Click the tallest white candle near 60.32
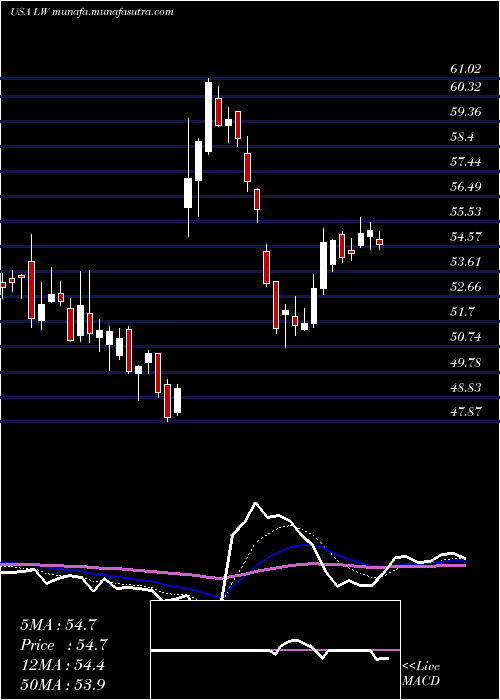Screen dimensions: 500x700 click(208, 118)
